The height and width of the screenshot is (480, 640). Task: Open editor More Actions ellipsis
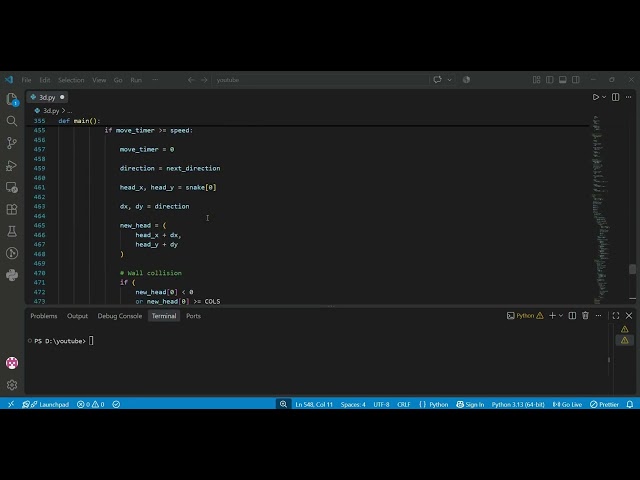pos(629,97)
